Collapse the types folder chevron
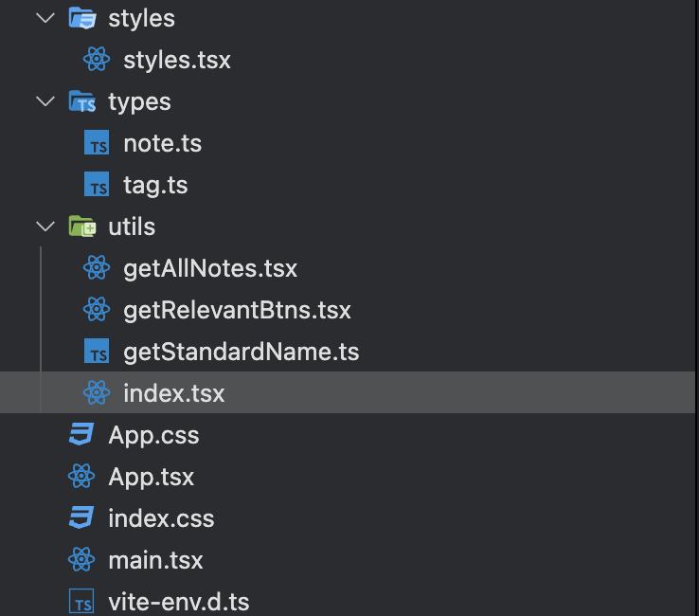The image size is (699, 616). (45, 101)
